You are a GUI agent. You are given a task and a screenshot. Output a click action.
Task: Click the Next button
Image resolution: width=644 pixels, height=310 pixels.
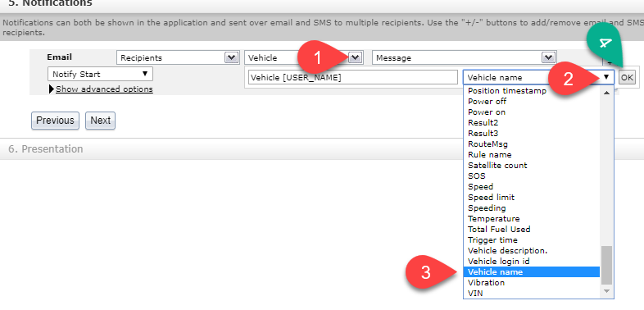coord(100,121)
